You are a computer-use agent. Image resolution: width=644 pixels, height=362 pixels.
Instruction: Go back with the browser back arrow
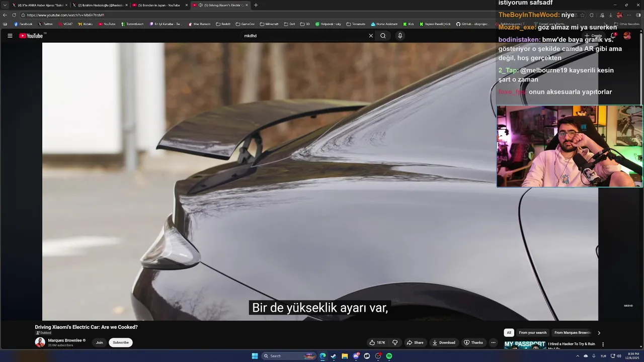tap(5, 15)
